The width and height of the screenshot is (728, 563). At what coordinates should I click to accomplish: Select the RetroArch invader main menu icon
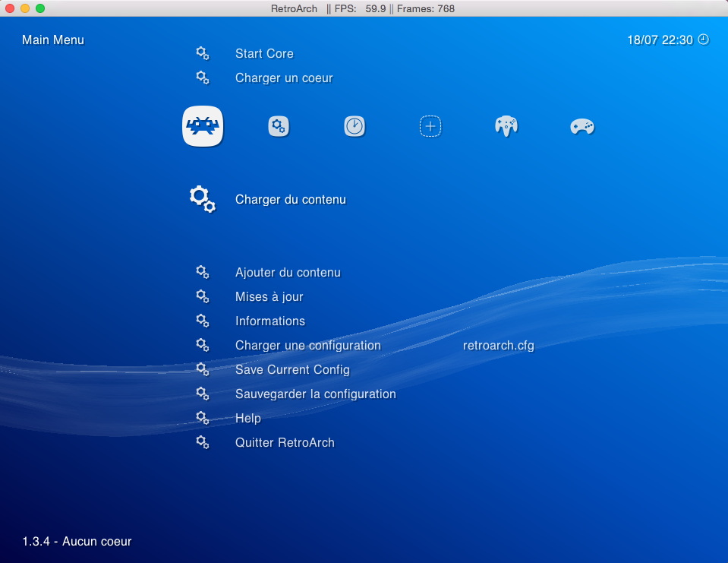pyautogui.click(x=203, y=126)
